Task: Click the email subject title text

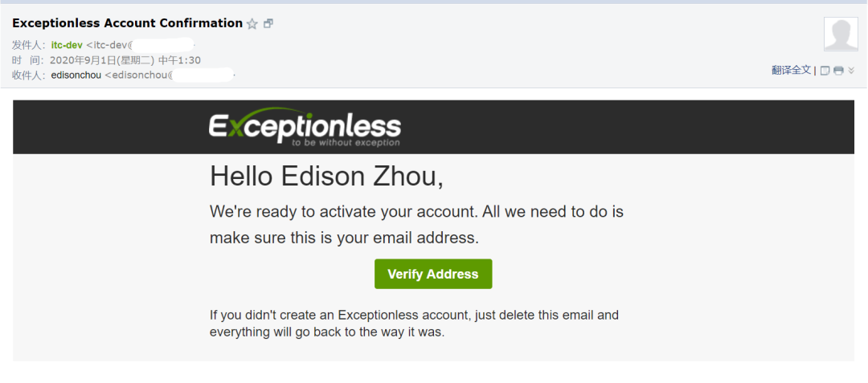Action: pyautogui.click(x=127, y=23)
